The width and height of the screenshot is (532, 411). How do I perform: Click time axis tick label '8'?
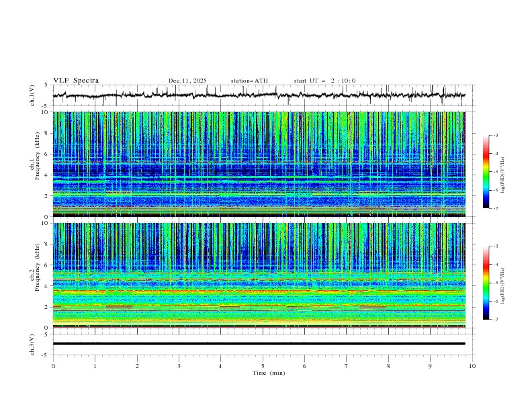388,366
